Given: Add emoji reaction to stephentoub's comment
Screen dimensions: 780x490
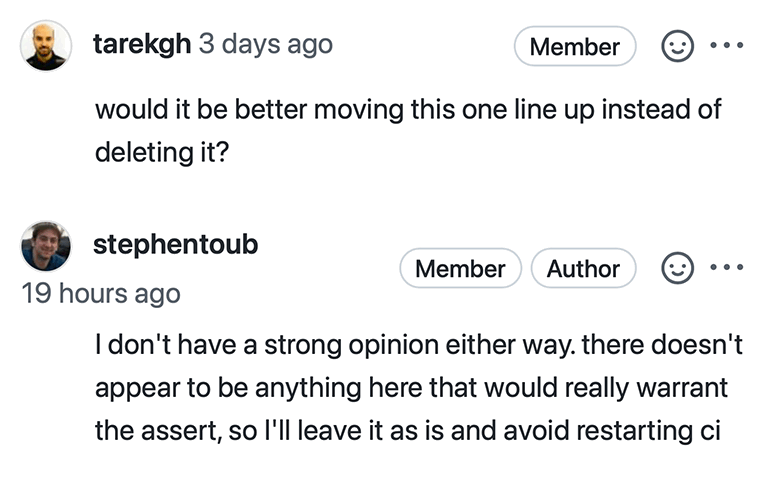Looking at the screenshot, I should 677,268.
